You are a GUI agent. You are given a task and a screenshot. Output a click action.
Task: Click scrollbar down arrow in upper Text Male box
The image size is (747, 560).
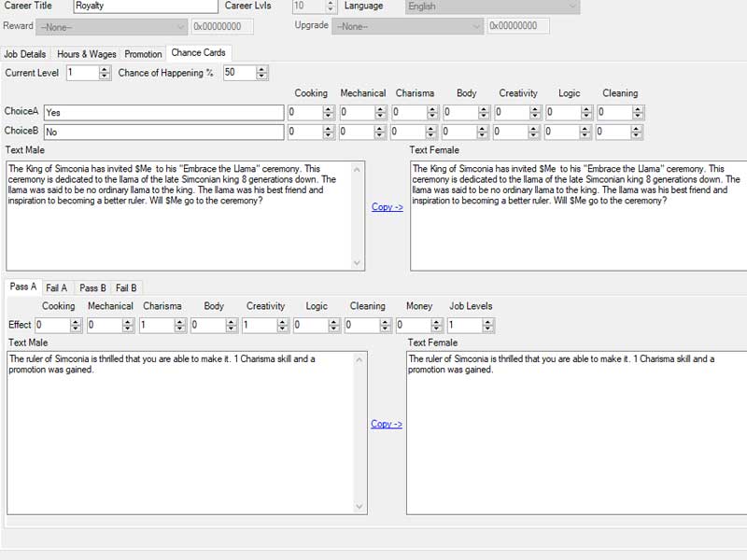coord(358,263)
